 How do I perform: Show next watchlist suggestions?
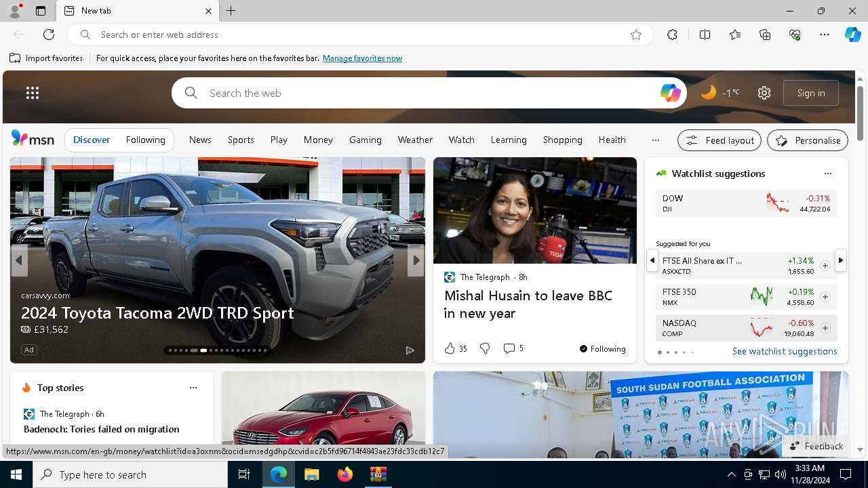pyautogui.click(x=841, y=260)
